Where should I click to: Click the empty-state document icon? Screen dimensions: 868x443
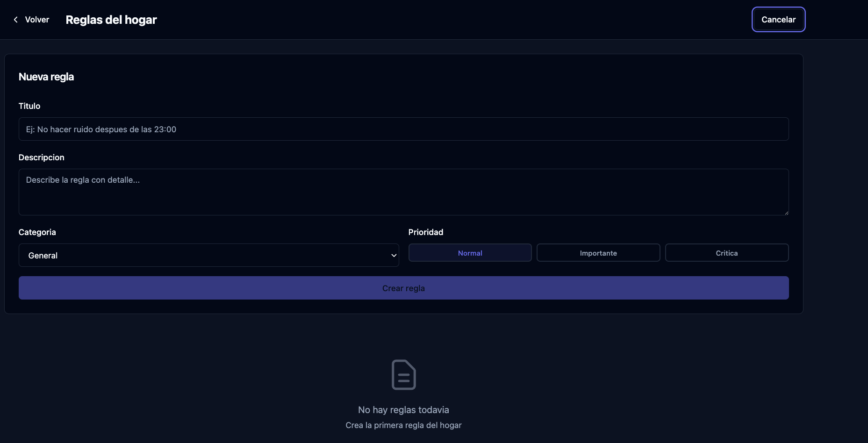click(403, 375)
